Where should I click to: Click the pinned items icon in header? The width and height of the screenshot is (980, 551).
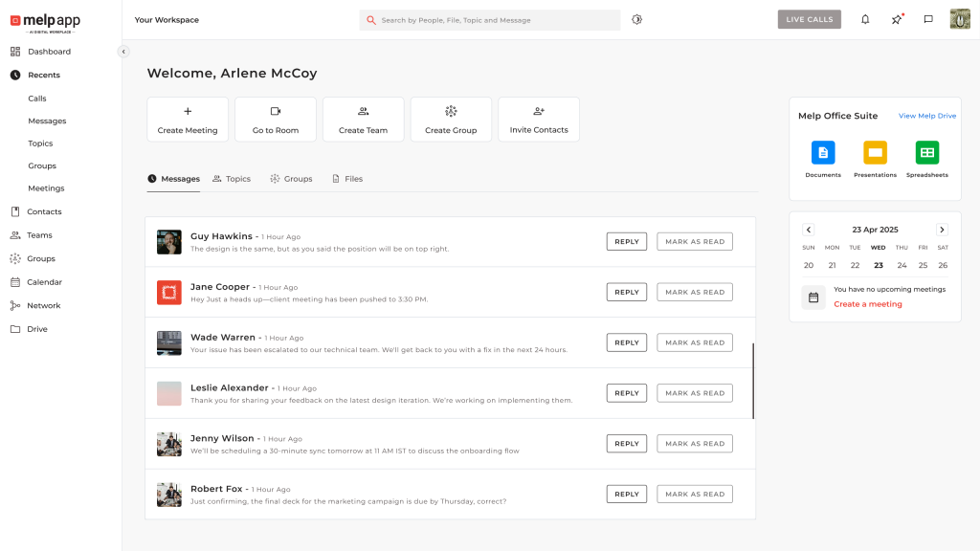point(897,19)
